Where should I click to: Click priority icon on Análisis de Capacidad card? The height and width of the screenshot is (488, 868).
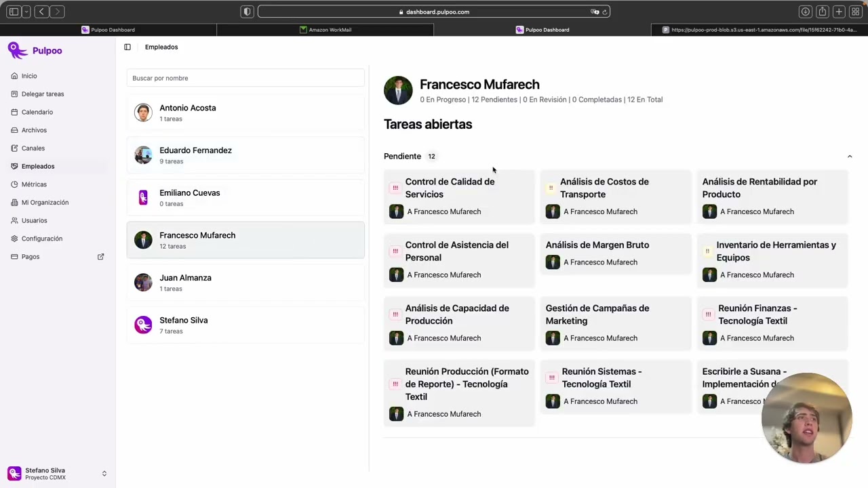point(395,314)
